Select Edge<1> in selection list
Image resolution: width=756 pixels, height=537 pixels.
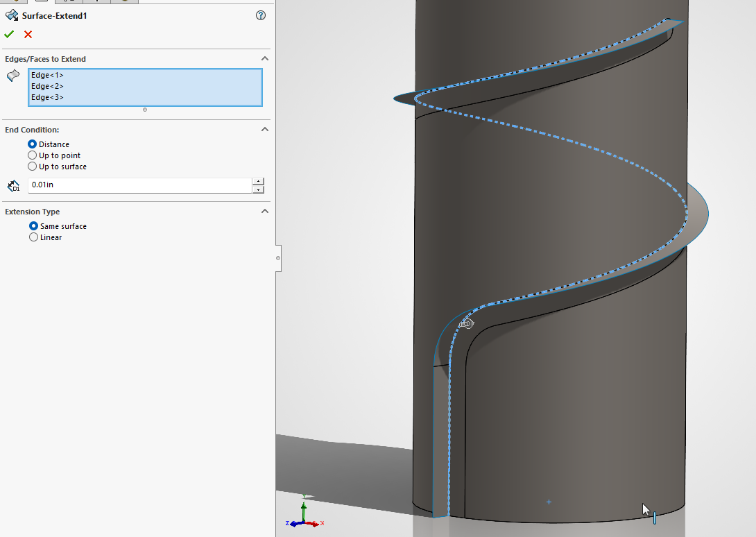tap(47, 75)
